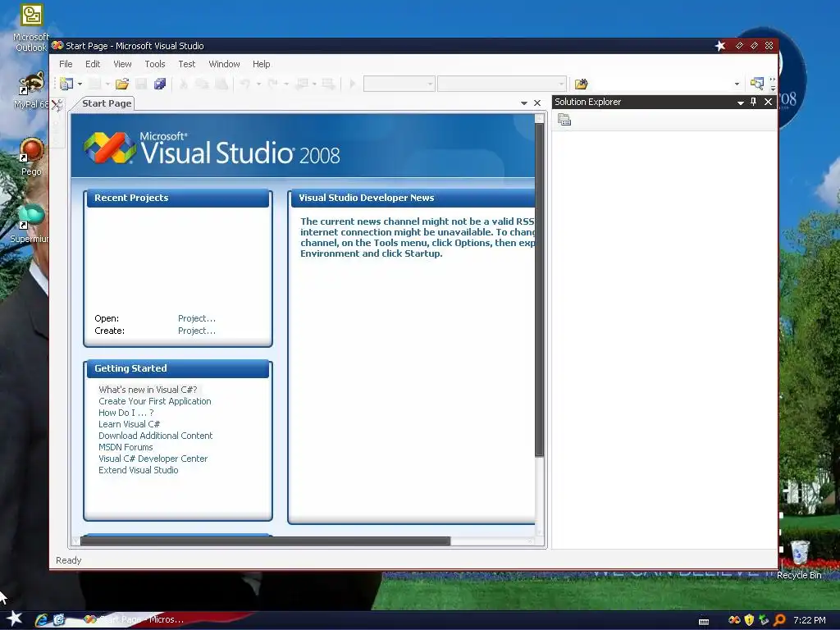Open the View menu
The width and height of the screenshot is (840, 630).
(x=122, y=64)
